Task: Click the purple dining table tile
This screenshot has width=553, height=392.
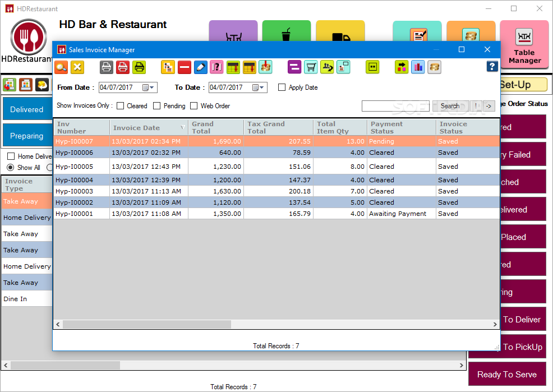Action: tap(233, 31)
